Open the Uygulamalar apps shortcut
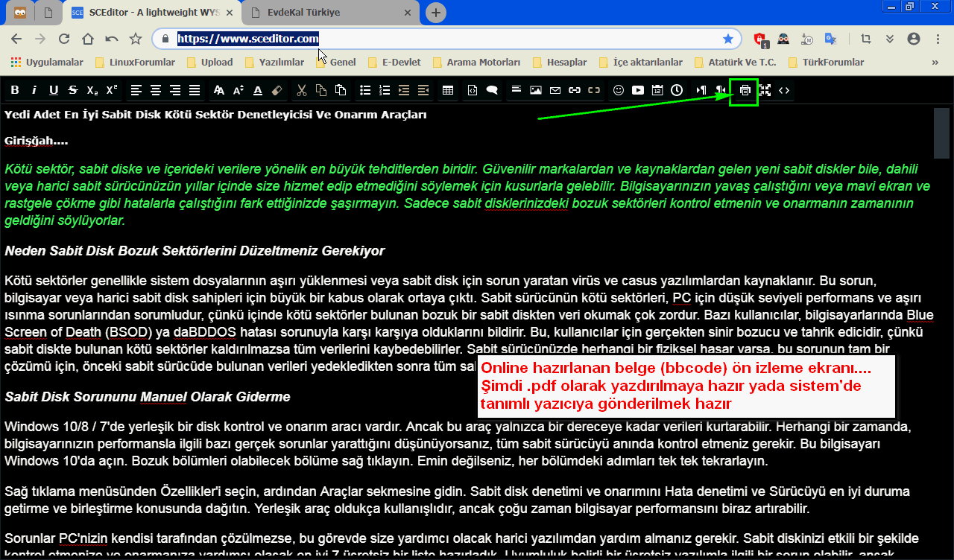 pyautogui.click(x=48, y=63)
